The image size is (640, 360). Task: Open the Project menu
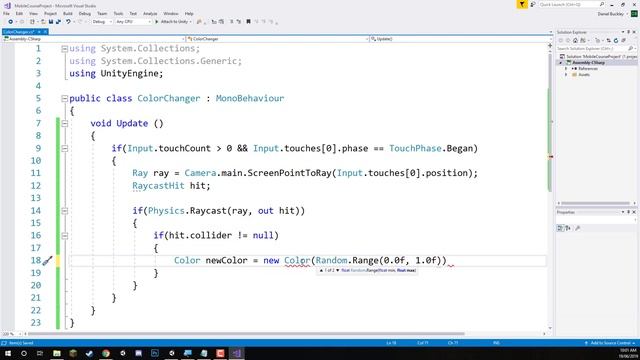(x=51, y=13)
